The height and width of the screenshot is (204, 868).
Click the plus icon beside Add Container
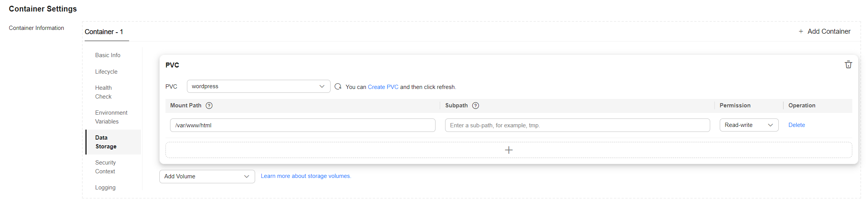[x=801, y=31]
